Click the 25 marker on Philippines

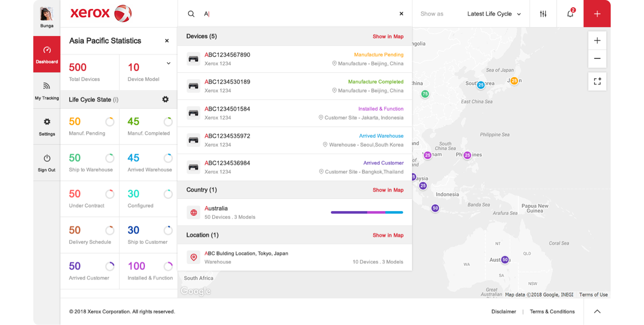tap(467, 156)
